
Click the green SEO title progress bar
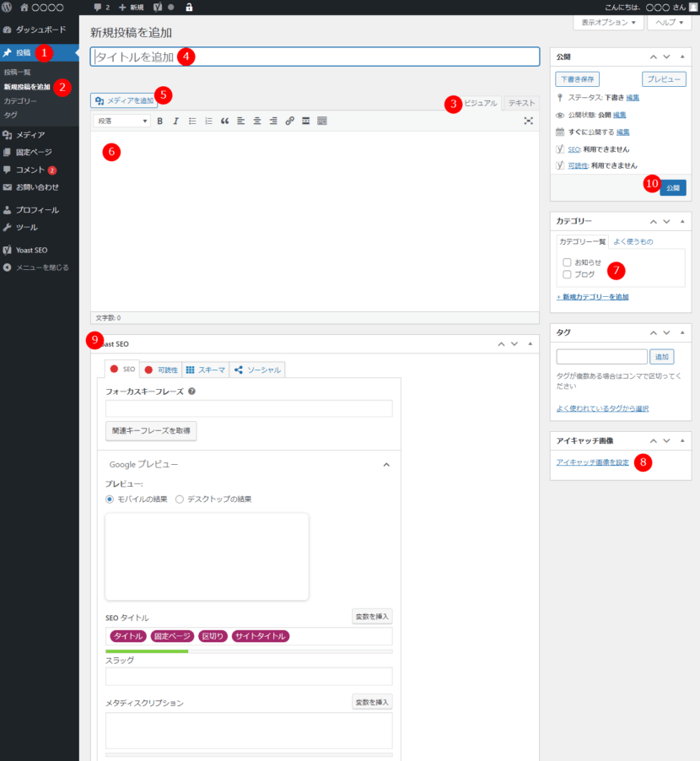[147, 651]
